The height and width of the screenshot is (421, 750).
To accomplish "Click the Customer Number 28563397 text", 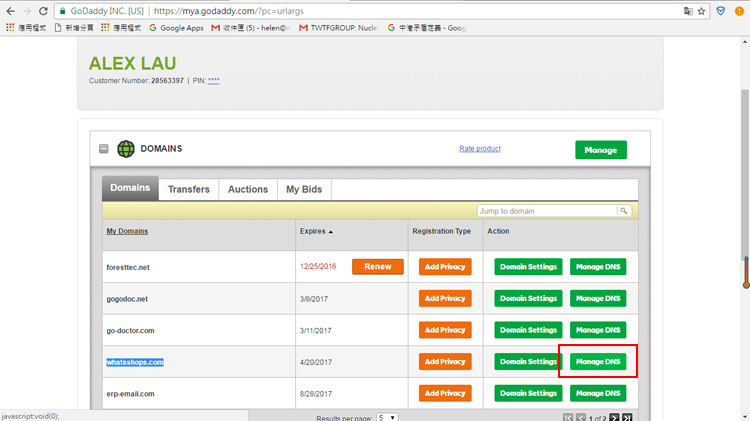I will coord(136,81).
